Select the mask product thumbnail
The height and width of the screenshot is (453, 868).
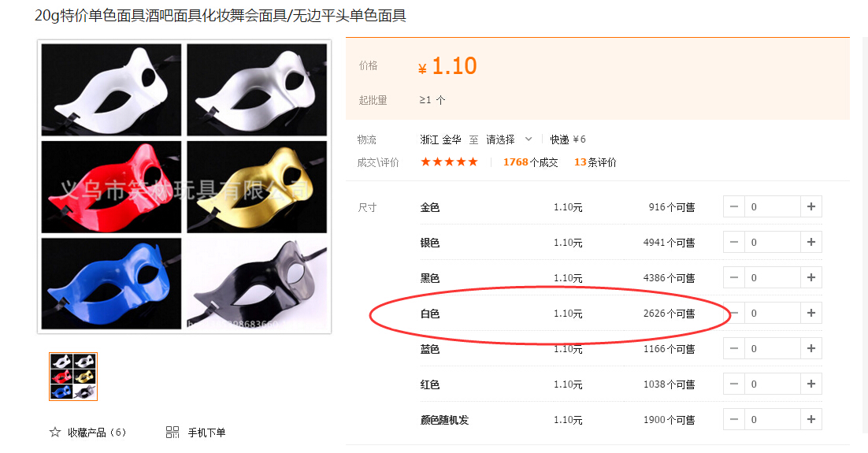(73, 377)
